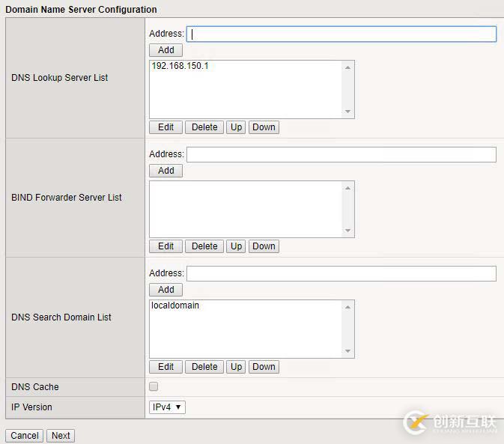Delete entry from DNS Lookup Server List

[x=204, y=127]
